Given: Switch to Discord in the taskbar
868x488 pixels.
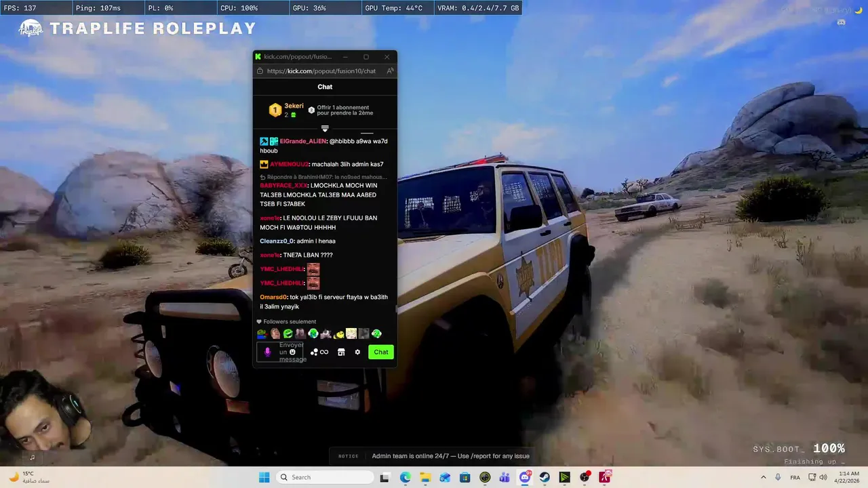Looking at the screenshot, I should point(525,477).
